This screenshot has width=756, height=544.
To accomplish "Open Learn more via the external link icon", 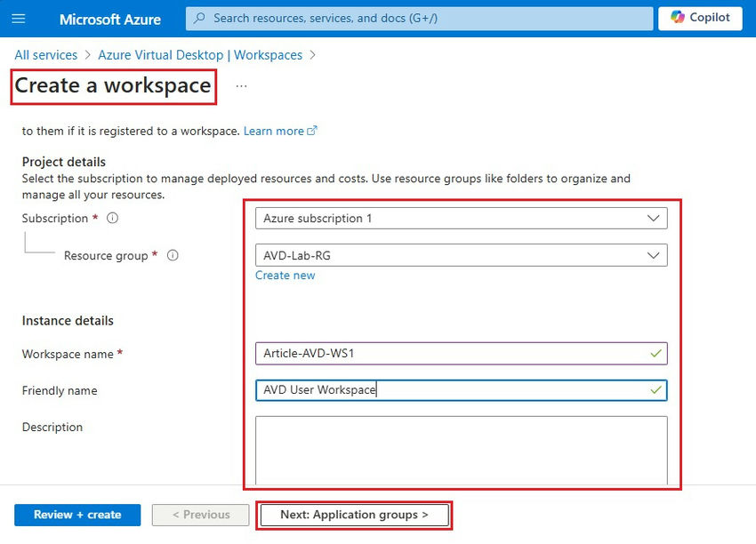I will tap(311, 130).
